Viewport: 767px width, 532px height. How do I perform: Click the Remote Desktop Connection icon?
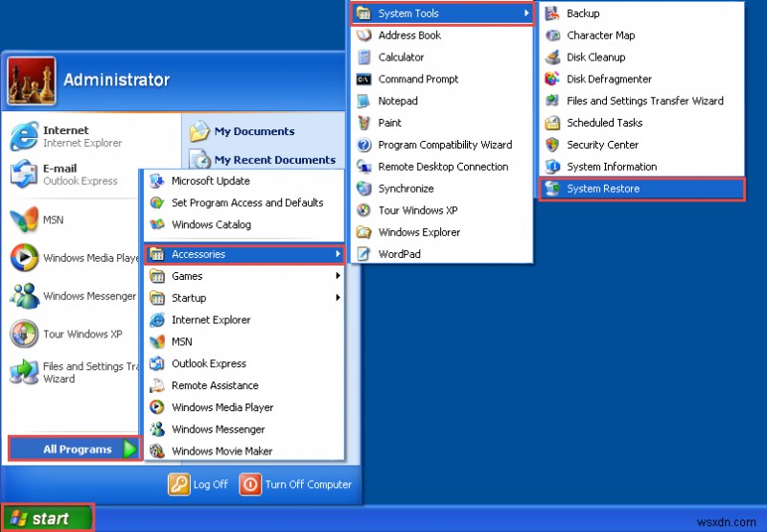click(363, 167)
